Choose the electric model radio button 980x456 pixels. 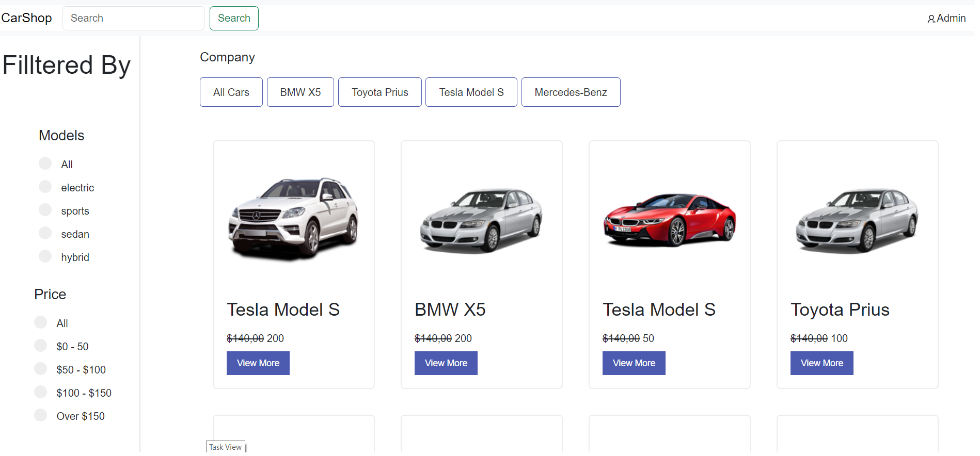pyautogui.click(x=45, y=187)
